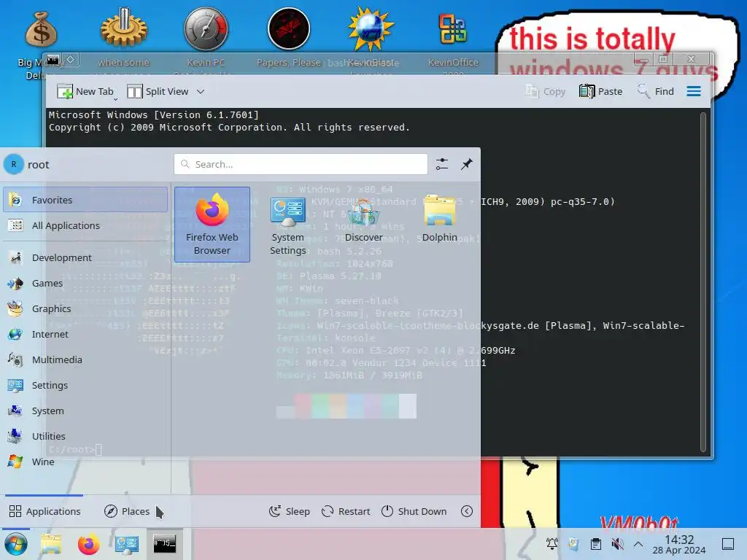Viewport: 747px width, 560px height.
Task: Switch to the Applications tab
Action: pyautogui.click(x=44, y=511)
